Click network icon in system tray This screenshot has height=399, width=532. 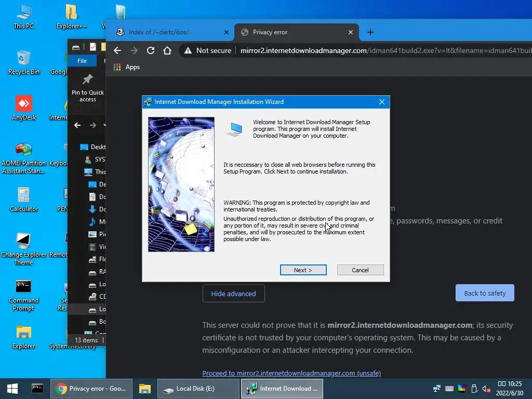point(437,389)
